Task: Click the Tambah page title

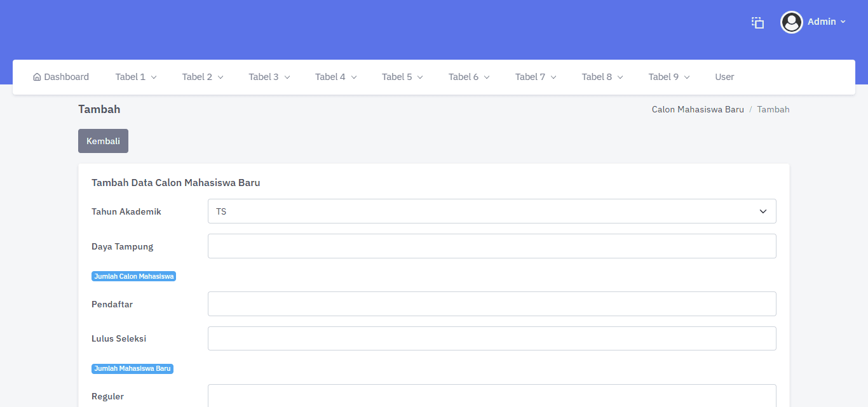Action: point(99,109)
